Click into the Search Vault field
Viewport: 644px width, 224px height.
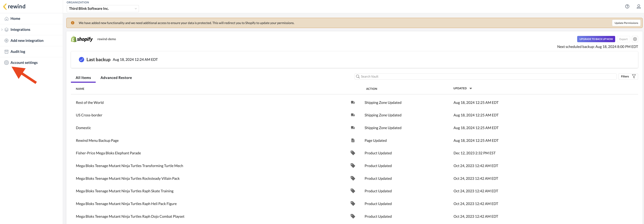[486, 77]
